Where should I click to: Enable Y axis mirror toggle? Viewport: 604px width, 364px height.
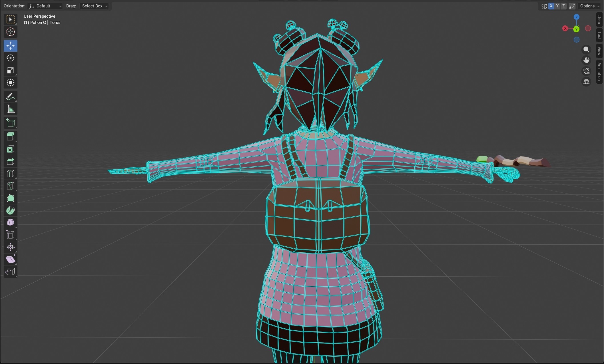tap(557, 6)
